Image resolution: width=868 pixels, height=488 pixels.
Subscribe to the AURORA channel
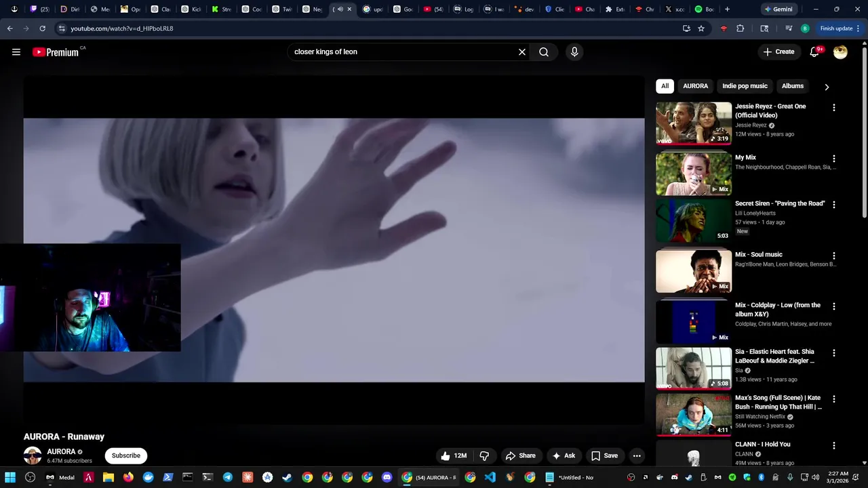(126, 455)
